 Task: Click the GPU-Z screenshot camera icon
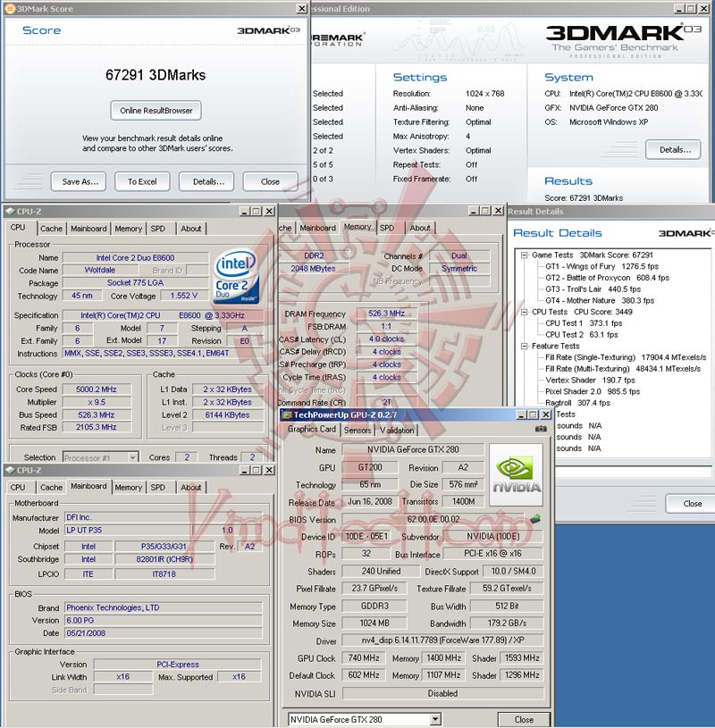(541, 429)
